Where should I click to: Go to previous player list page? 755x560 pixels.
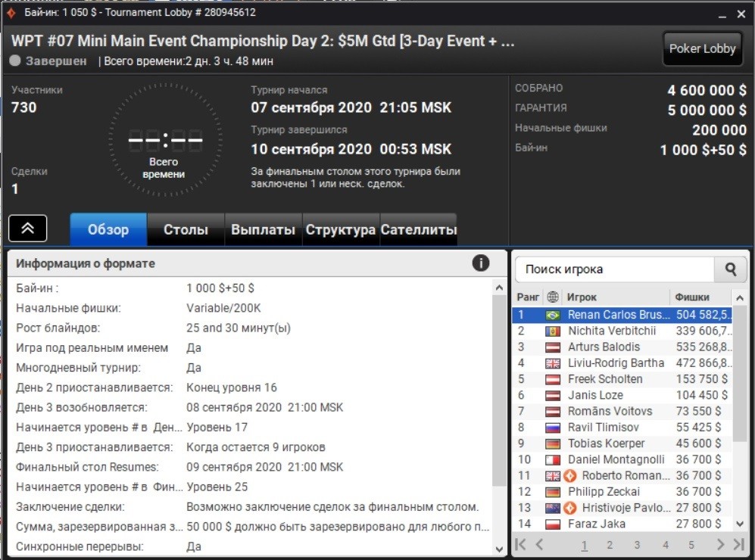tap(539, 544)
